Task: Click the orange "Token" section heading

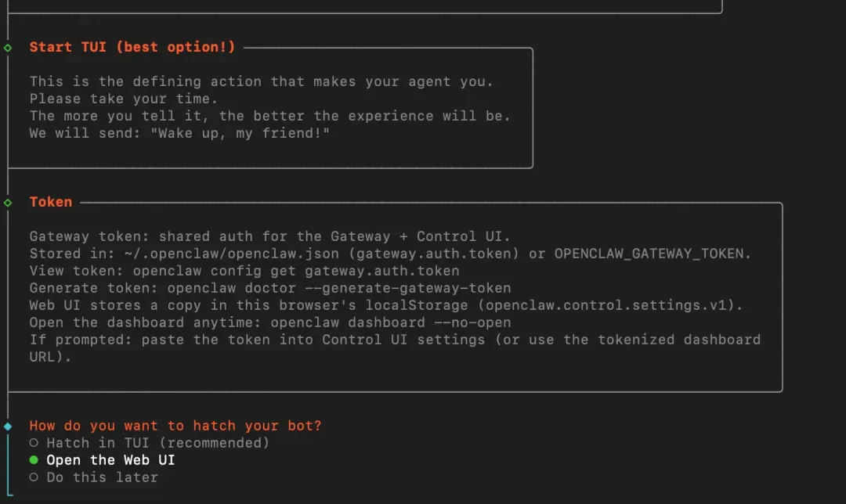Action: pyautogui.click(x=51, y=202)
